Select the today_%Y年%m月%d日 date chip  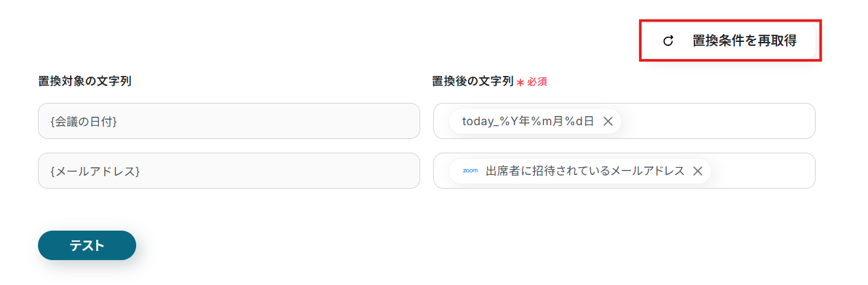(528, 121)
